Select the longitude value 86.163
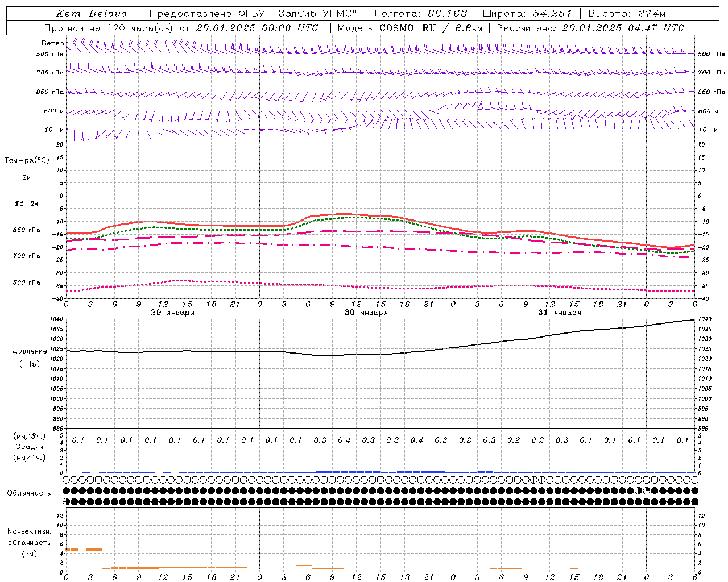 tap(447, 14)
